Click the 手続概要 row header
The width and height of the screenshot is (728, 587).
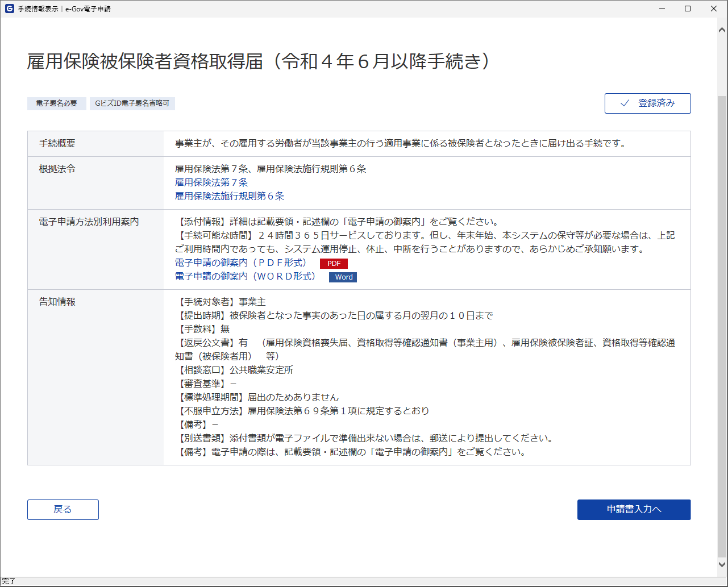[95, 144]
